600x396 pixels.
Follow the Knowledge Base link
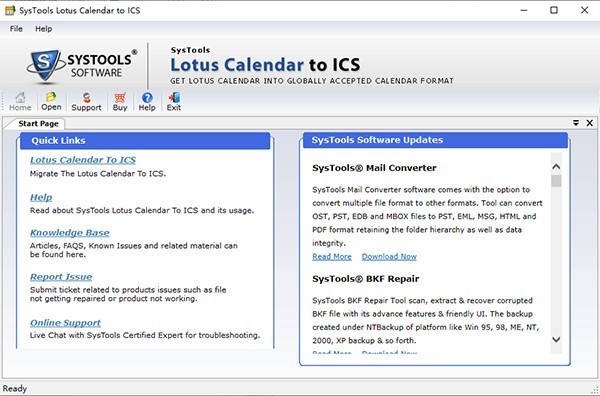point(70,233)
